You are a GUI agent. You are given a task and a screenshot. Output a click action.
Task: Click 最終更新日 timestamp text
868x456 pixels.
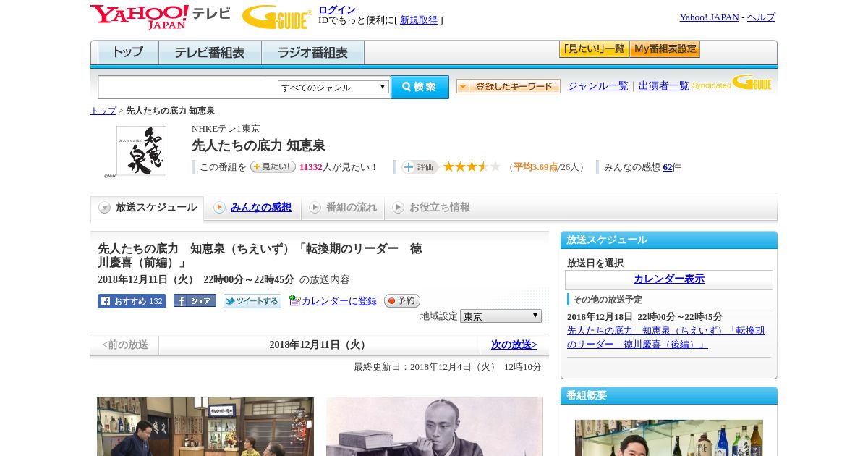click(x=448, y=367)
